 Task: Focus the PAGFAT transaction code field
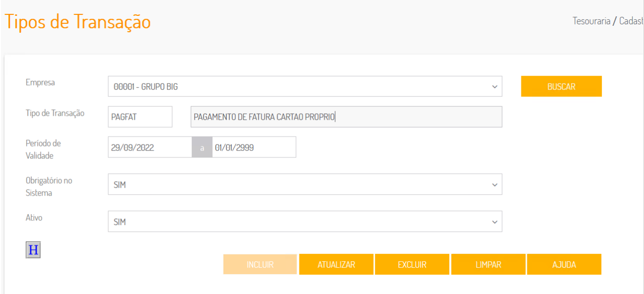[x=140, y=117]
